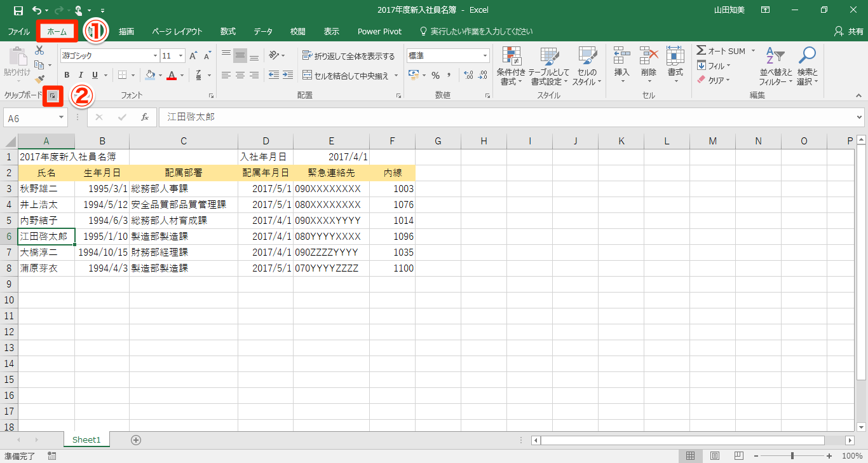Viewport: 868px width, 463px height.
Task: Save the workbook with the floppy disk icon
Action: click(x=18, y=10)
